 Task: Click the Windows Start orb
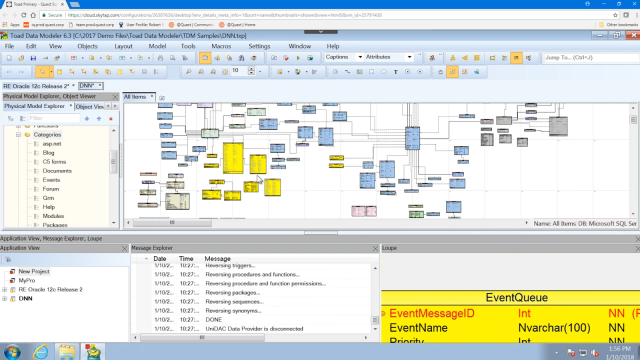tap(12, 352)
